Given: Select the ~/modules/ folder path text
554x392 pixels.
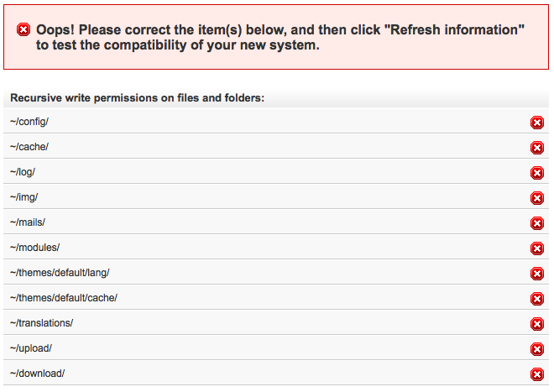Looking at the screenshot, I should (x=34, y=248).
